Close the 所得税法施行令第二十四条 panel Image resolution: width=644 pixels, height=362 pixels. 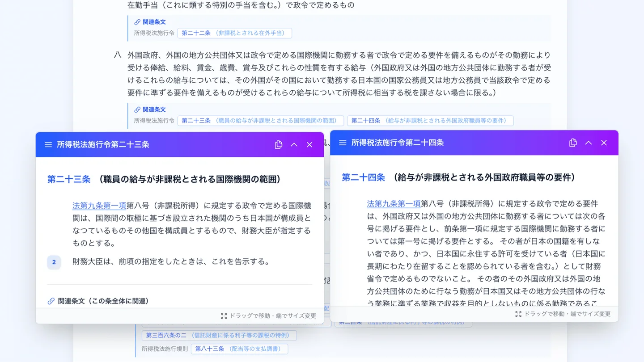604,143
